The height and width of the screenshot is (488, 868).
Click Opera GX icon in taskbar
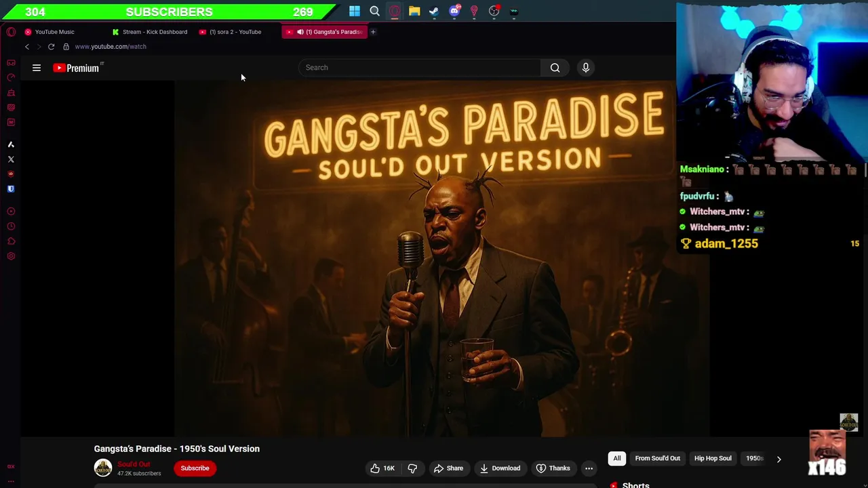(395, 11)
